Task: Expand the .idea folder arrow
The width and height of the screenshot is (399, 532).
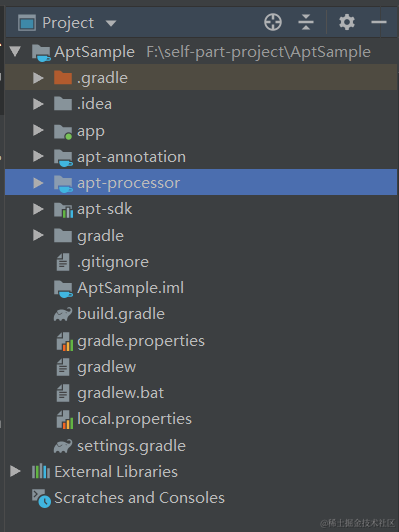Action: pyautogui.click(x=38, y=104)
